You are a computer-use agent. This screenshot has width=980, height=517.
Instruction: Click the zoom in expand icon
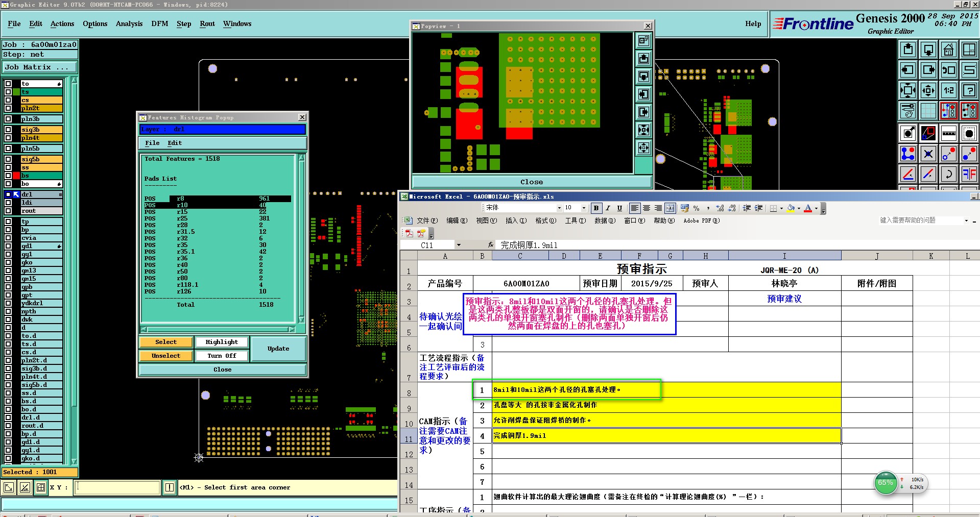(x=908, y=90)
